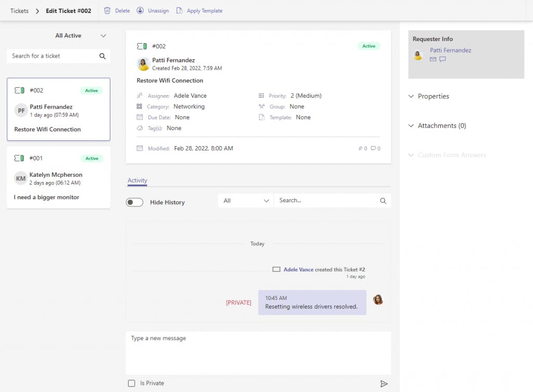The width and height of the screenshot is (533, 392).
Task: Expand the Custom Form Answers section
Action: point(447,155)
